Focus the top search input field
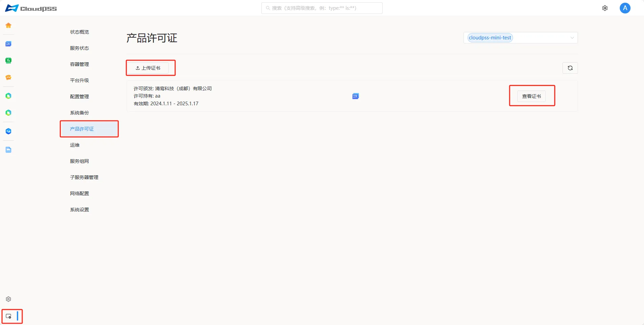The width and height of the screenshot is (644, 325). coord(322,8)
